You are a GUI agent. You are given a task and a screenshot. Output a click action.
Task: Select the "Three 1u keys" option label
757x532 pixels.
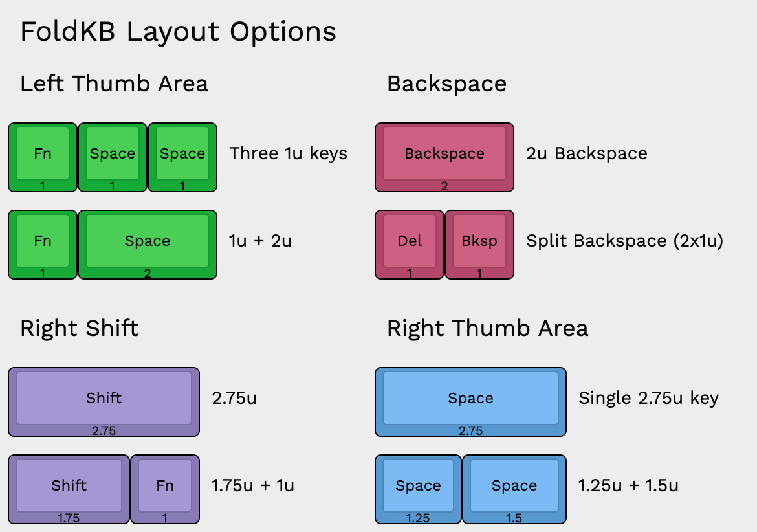pyautogui.click(x=288, y=153)
